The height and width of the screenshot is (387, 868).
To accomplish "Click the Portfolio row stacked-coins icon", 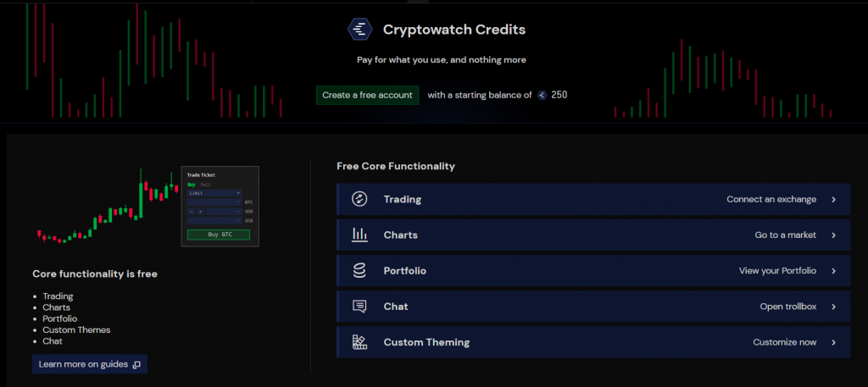I will tap(359, 271).
